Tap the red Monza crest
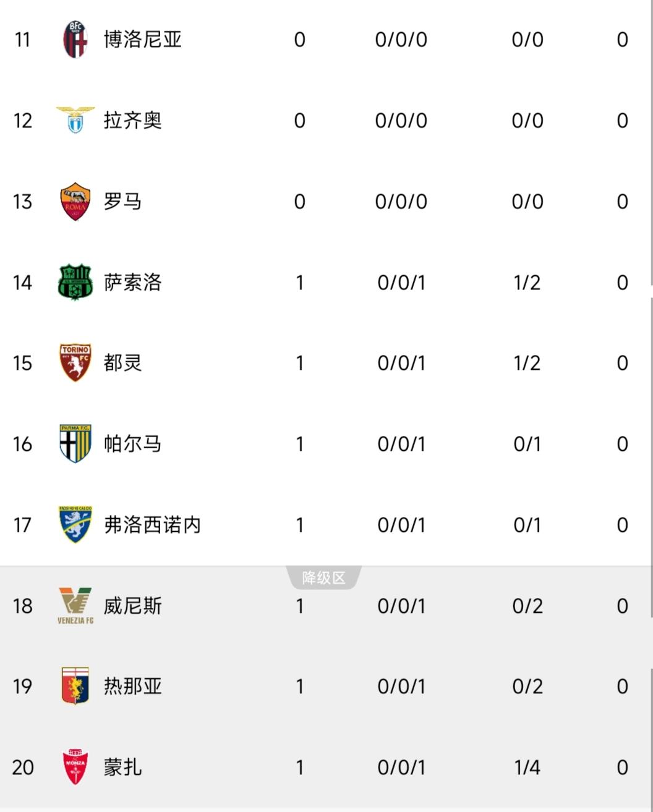The width and height of the screenshot is (653, 812). click(x=75, y=767)
